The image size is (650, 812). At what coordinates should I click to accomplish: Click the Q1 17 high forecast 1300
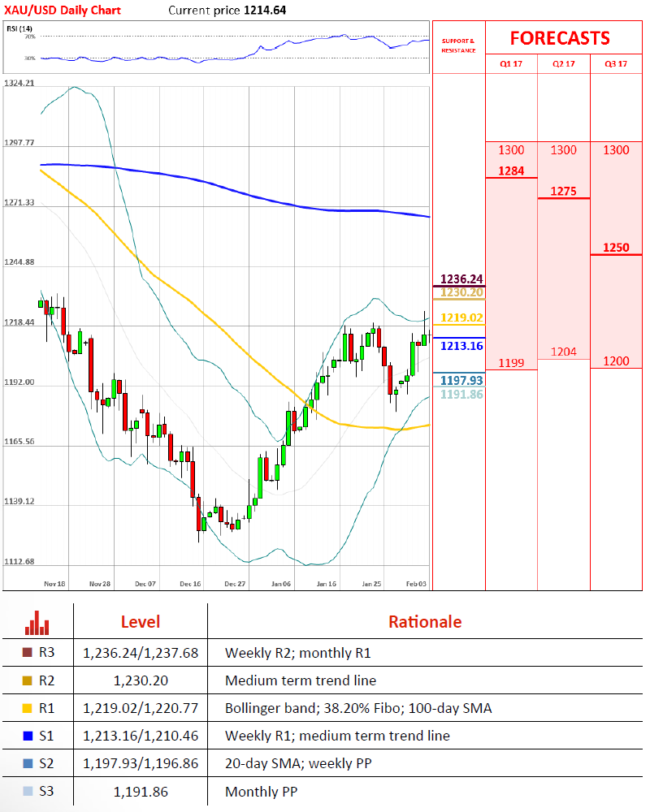(511, 150)
